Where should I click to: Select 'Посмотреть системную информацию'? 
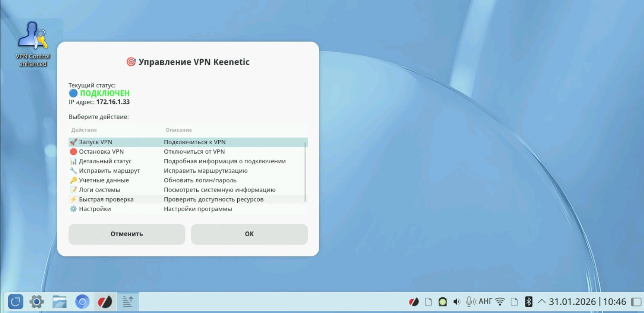coord(220,190)
